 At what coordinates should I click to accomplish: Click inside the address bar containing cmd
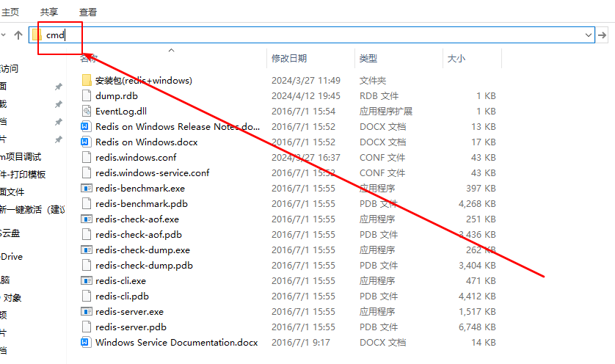[294, 34]
